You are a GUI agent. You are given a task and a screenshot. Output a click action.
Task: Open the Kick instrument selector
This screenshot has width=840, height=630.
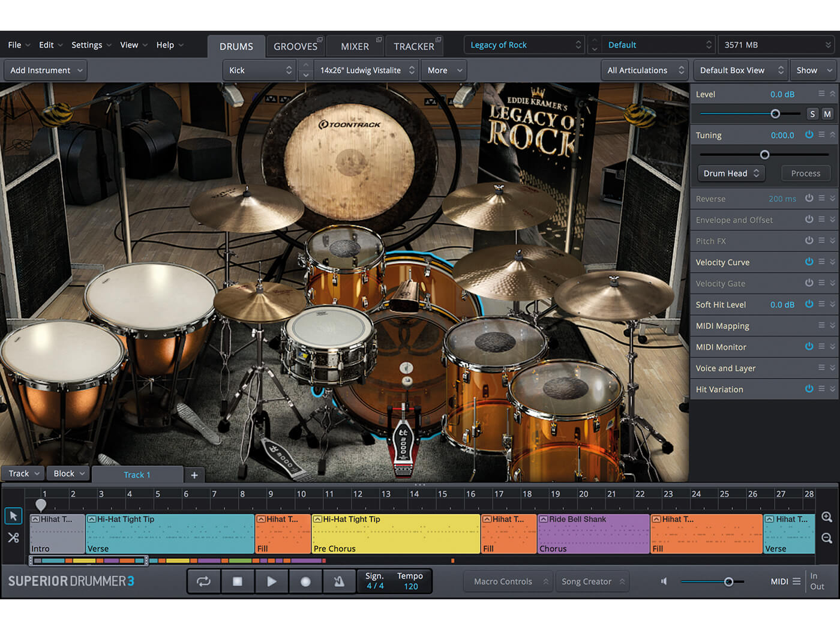(259, 70)
